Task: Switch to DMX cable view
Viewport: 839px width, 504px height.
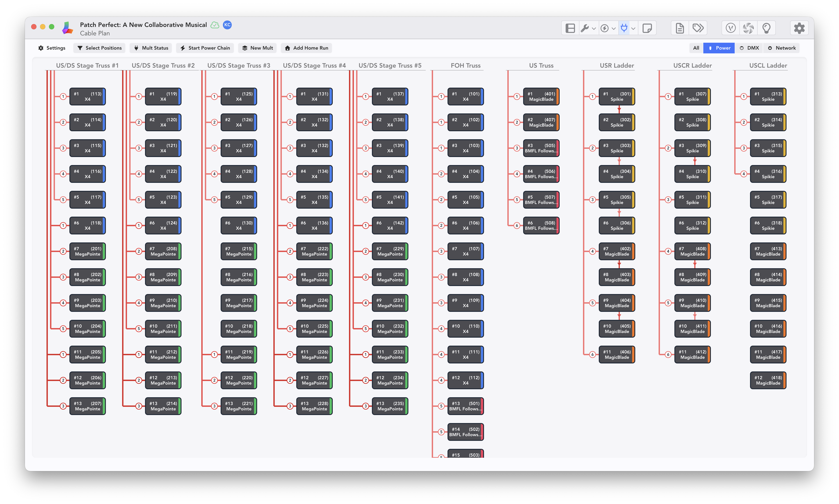Action: (x=749, y=48)
